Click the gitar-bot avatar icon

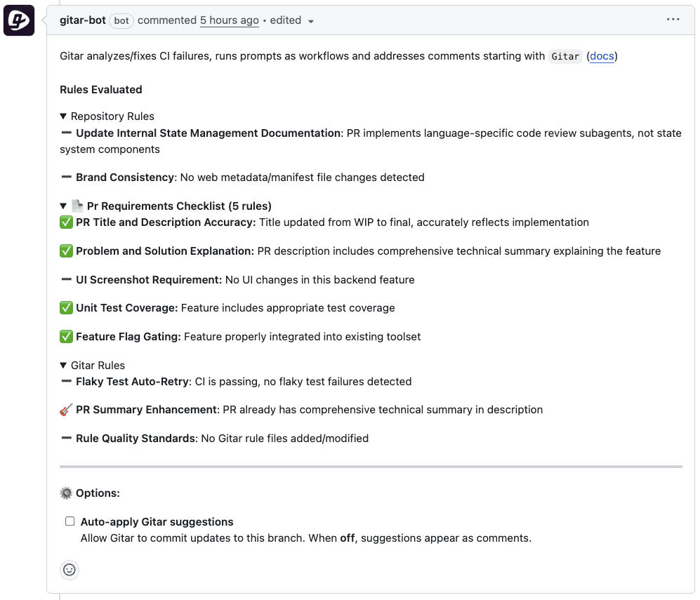click(x=19, y=20)
